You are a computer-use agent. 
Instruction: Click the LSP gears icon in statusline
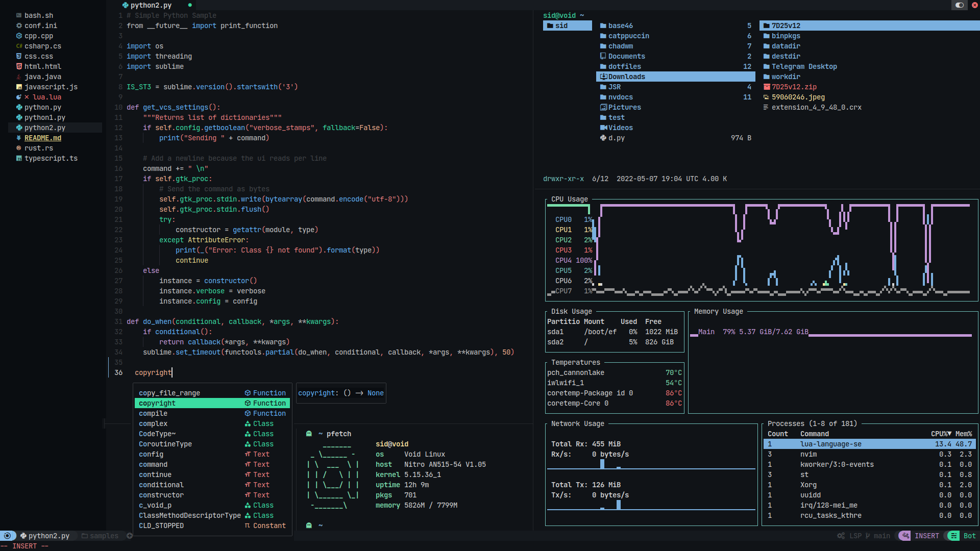[841, 536]
